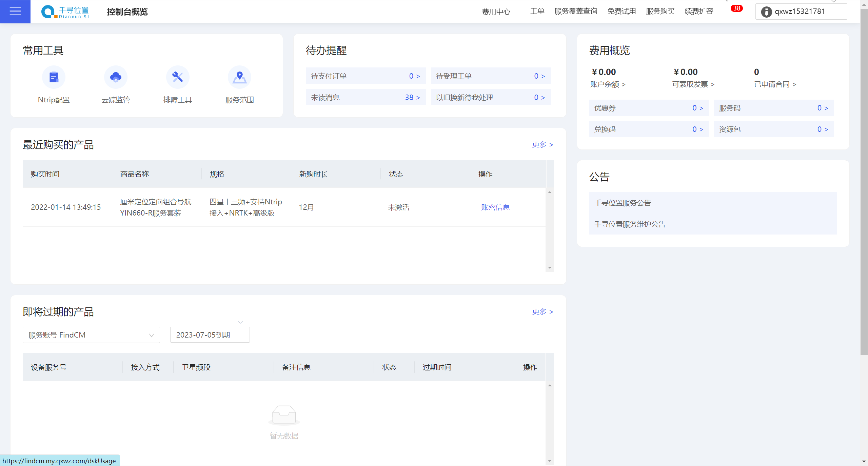
Task: Click up arrow of recent products scrollbar
Action: (550, 192)
